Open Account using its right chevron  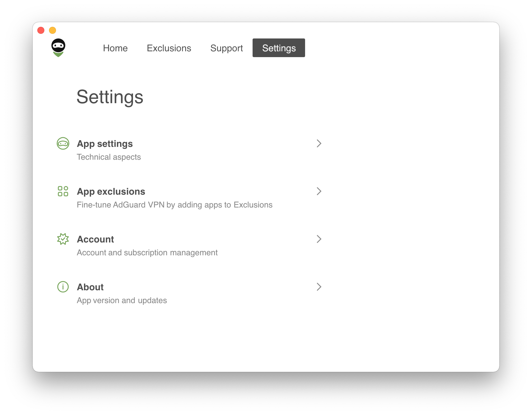pyautogui.click(x=319, y=239)
